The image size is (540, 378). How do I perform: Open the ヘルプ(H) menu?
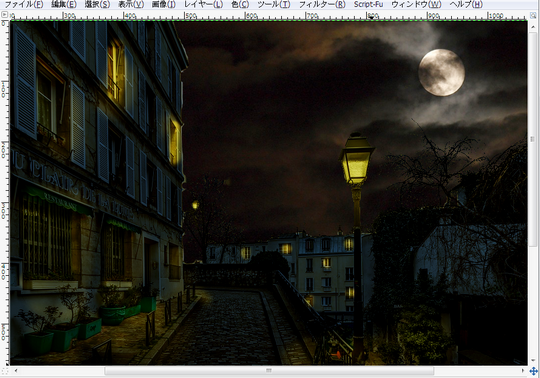pos(466,4)
